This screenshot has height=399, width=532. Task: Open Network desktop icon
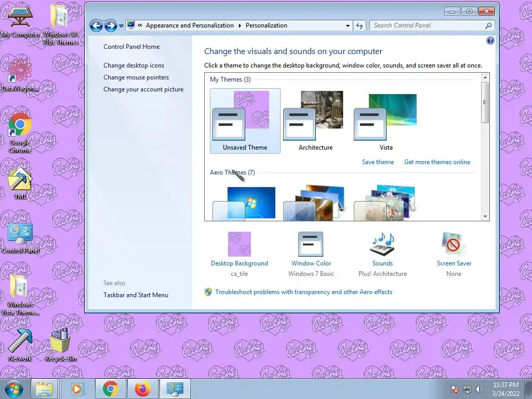tap(20, 345)
